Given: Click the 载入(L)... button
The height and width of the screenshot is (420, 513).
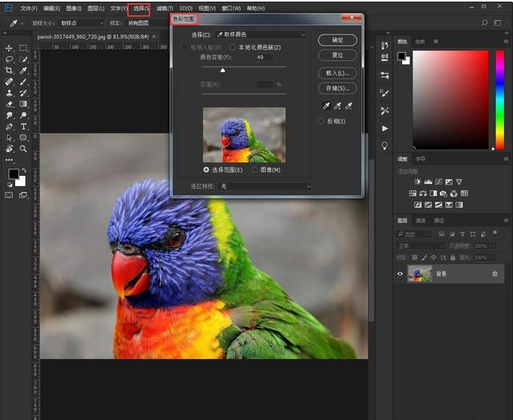Looking at the screenshot, I should 337,72.
